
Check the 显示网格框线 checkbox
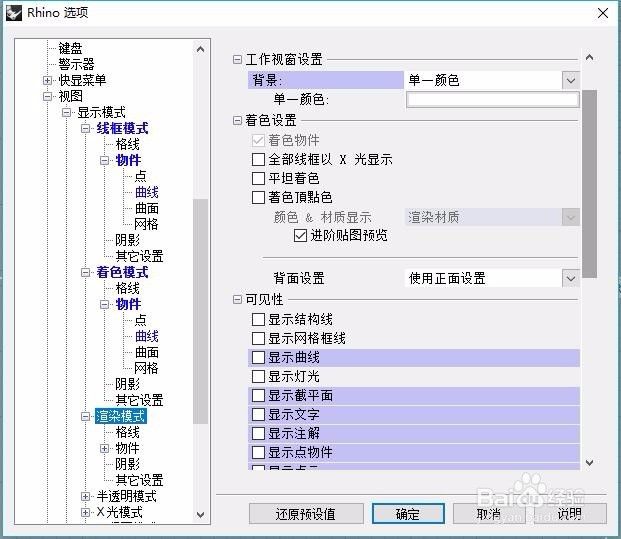click(258, 338)
